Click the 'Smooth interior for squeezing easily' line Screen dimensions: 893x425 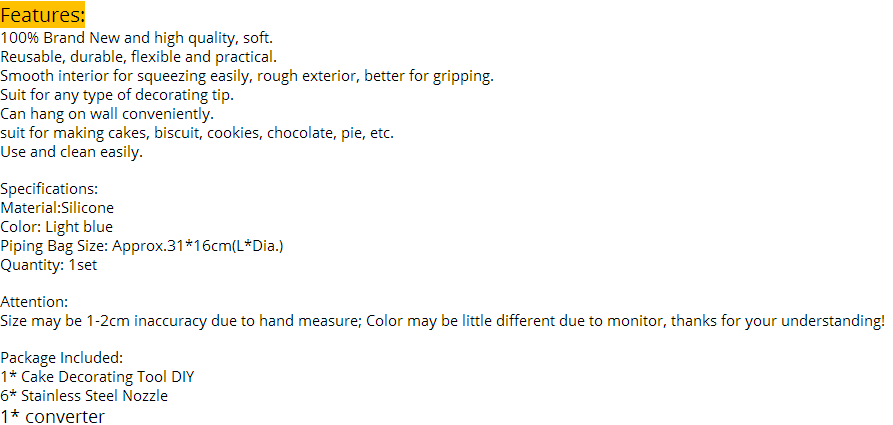tap(247, 76)
